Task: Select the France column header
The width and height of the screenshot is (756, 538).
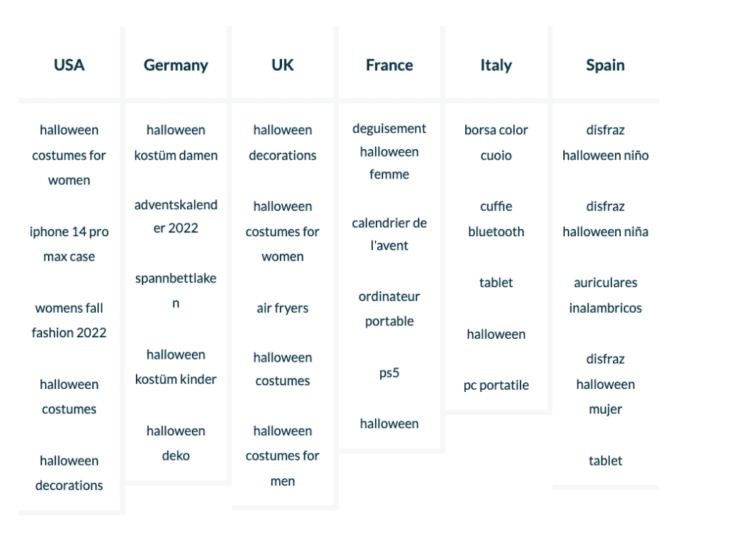Action: pyautogui.click(x=389, y=65)
